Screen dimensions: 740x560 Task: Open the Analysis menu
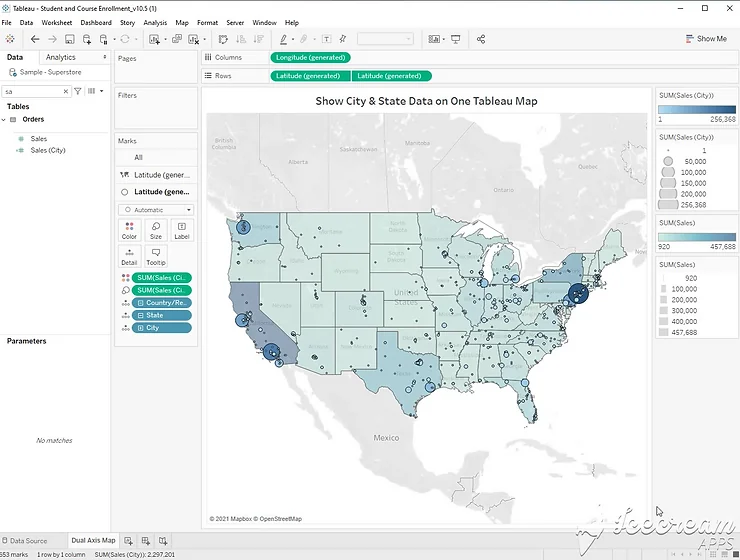(x=155, y=23)
